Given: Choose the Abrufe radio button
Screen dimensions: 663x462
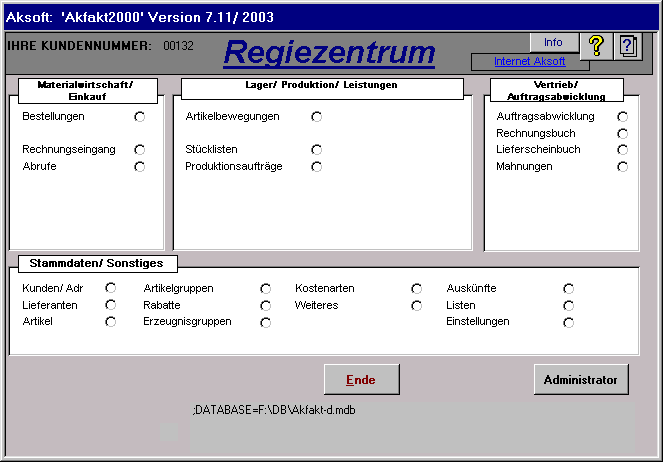Looking at the screenshot, I should [x=139, y=167].
